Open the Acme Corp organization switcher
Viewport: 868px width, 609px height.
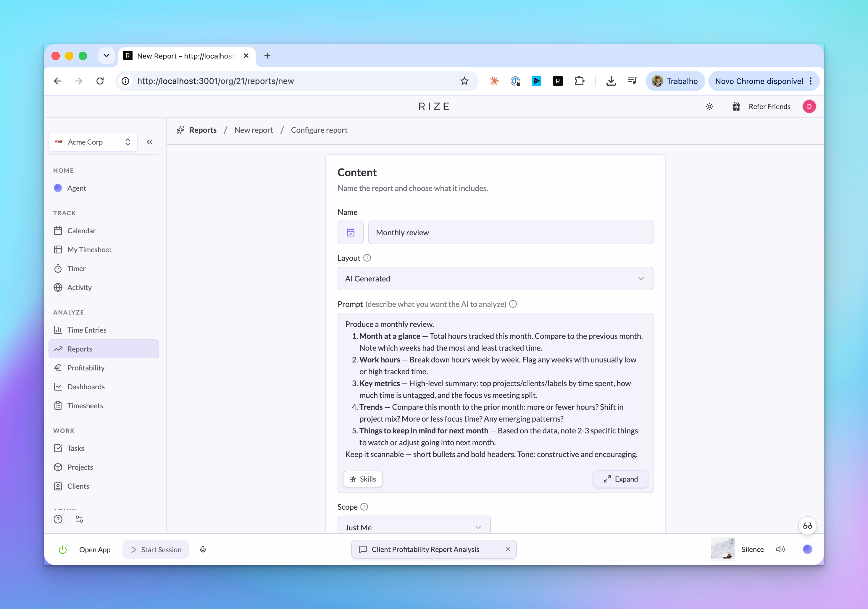[93, 142]
